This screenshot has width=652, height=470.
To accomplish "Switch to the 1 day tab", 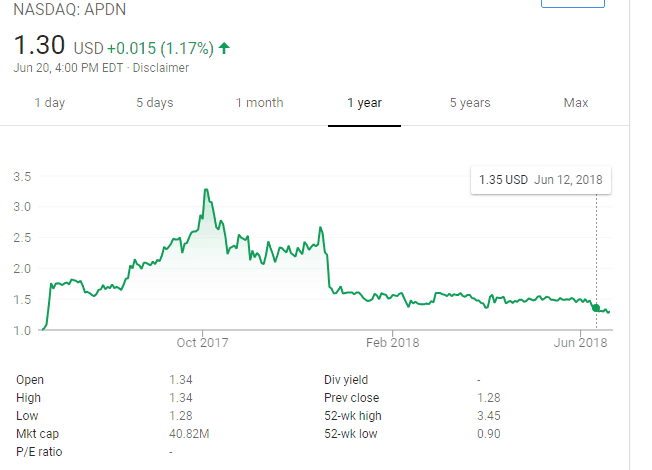I will point(51,103).
